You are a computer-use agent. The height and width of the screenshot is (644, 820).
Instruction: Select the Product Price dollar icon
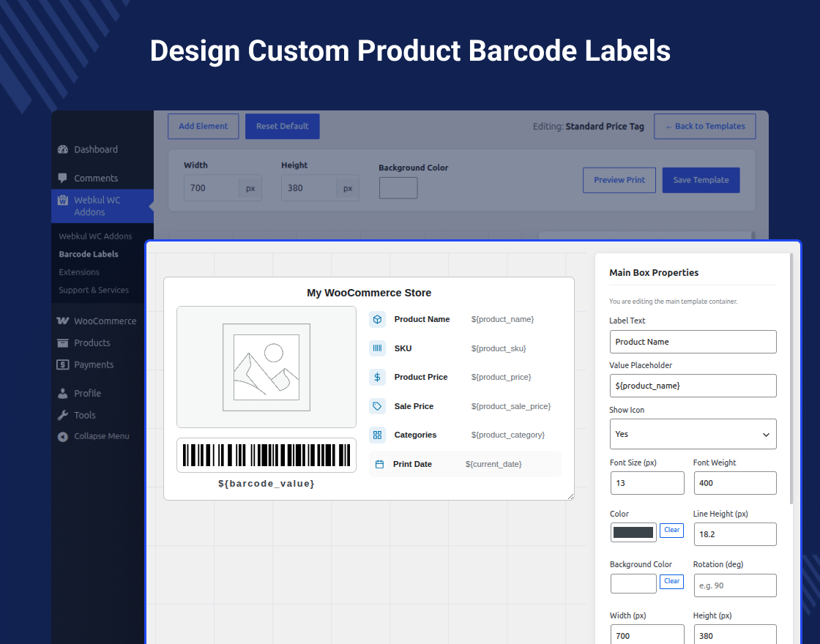click(377, 378)
